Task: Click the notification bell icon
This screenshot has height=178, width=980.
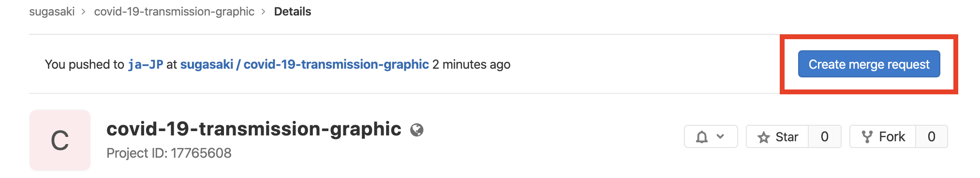Action: coord(702,137)
